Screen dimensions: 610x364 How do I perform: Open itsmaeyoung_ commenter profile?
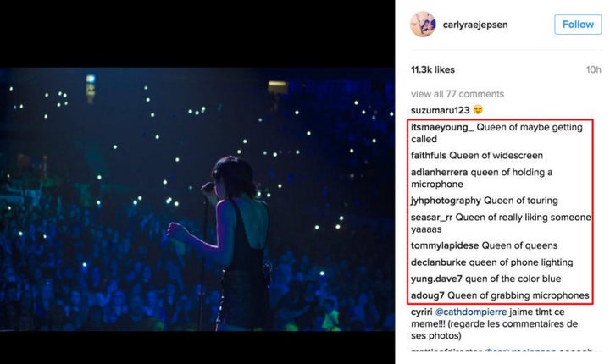442,127
